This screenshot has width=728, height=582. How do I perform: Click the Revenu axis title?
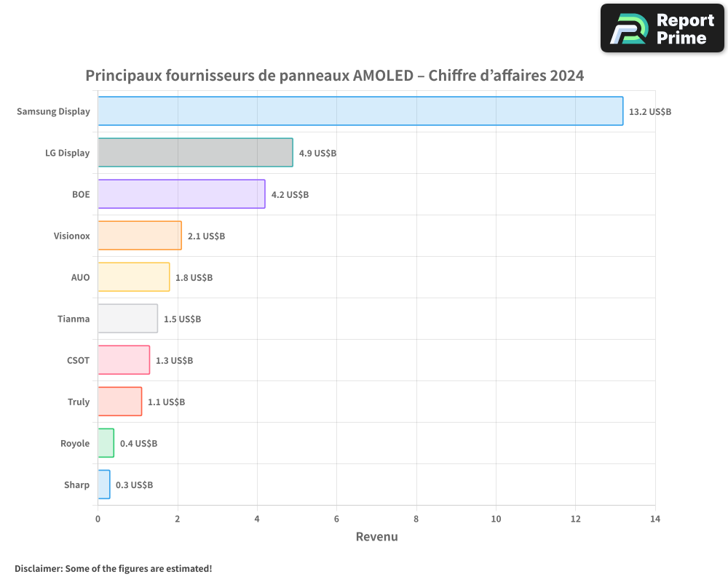(376, 537)
